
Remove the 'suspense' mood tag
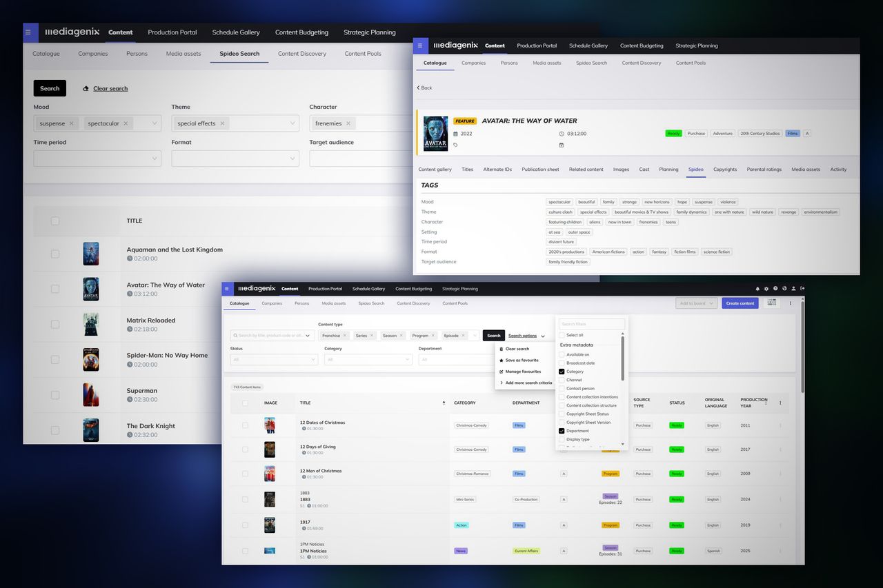coord(71,123)
